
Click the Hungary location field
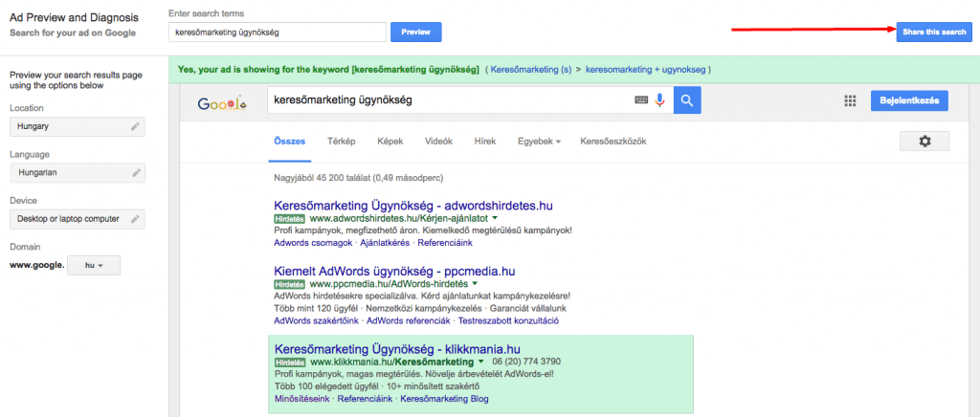coord(78,126)
